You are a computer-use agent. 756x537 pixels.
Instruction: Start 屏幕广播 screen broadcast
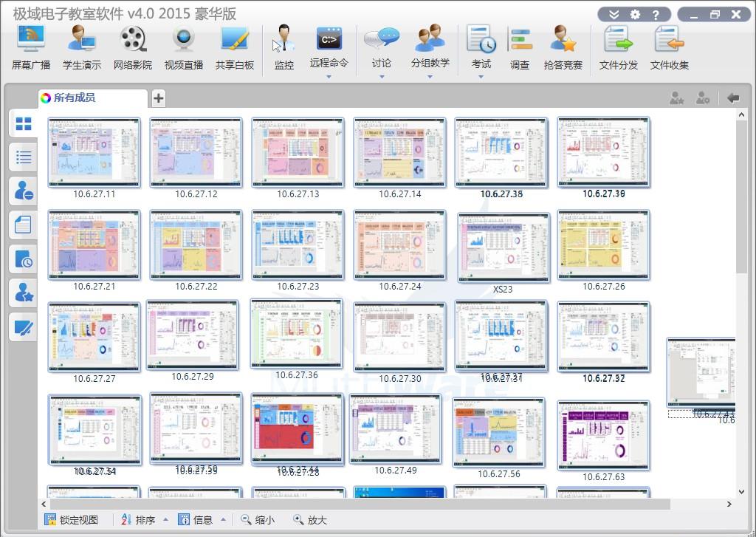(31, 46)
